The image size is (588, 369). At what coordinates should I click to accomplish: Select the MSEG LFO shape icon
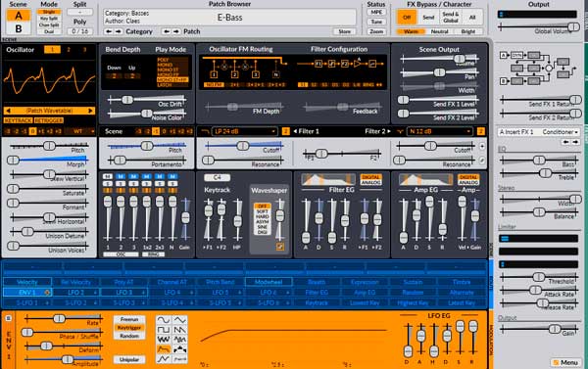163,359
